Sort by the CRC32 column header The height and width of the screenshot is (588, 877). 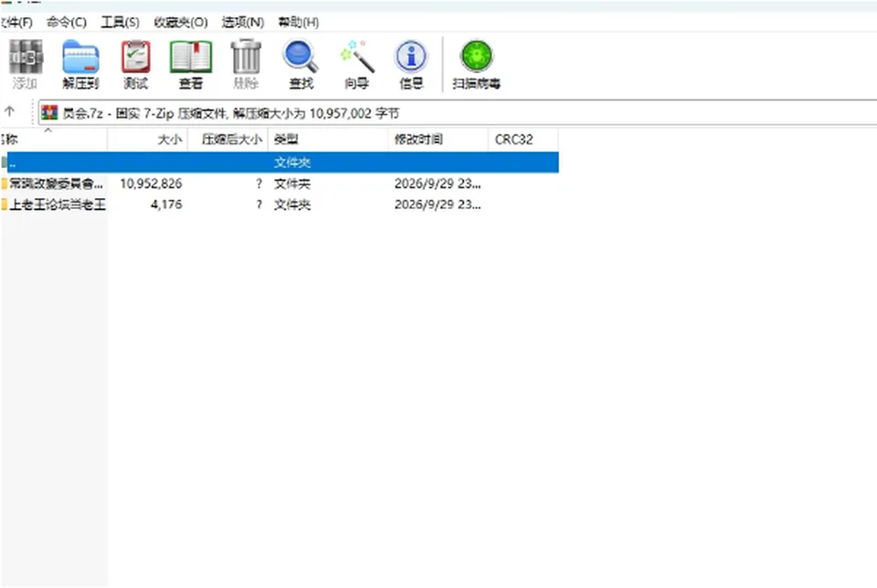pyautogui.click(x=523, y=139)
